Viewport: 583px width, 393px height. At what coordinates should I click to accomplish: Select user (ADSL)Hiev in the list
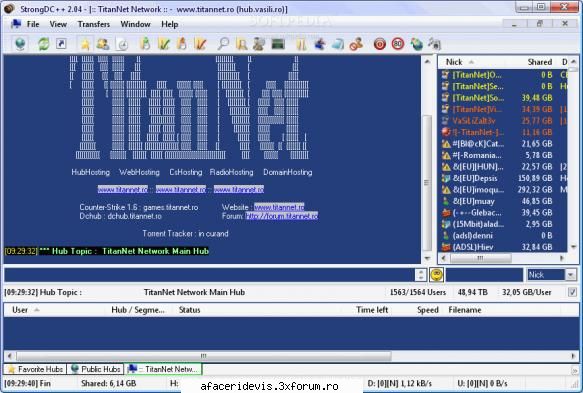[503, 247]
